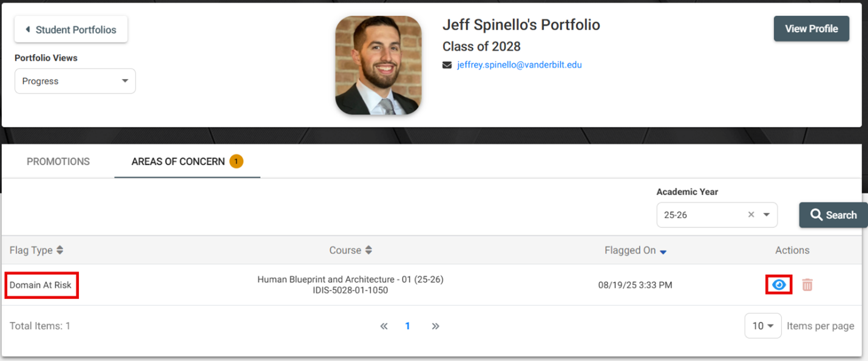Expand the Academic Year dropdown arrow
The height and width of the screenshot is (361, 868).
tap(767, 215)
